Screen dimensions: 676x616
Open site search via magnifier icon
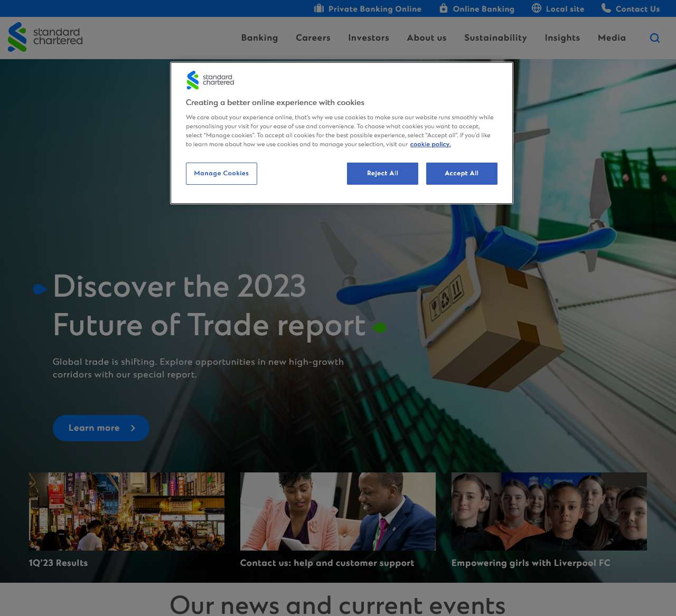coord(655,38)
